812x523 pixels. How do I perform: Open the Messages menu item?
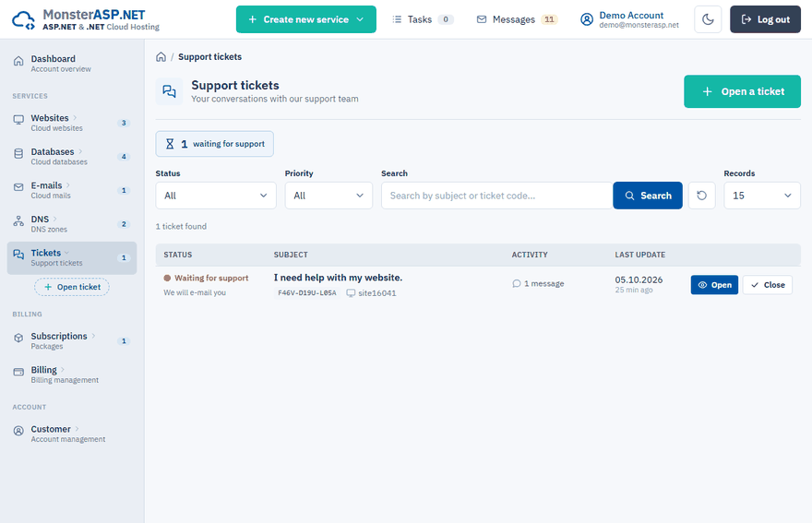tap(517, 19)
